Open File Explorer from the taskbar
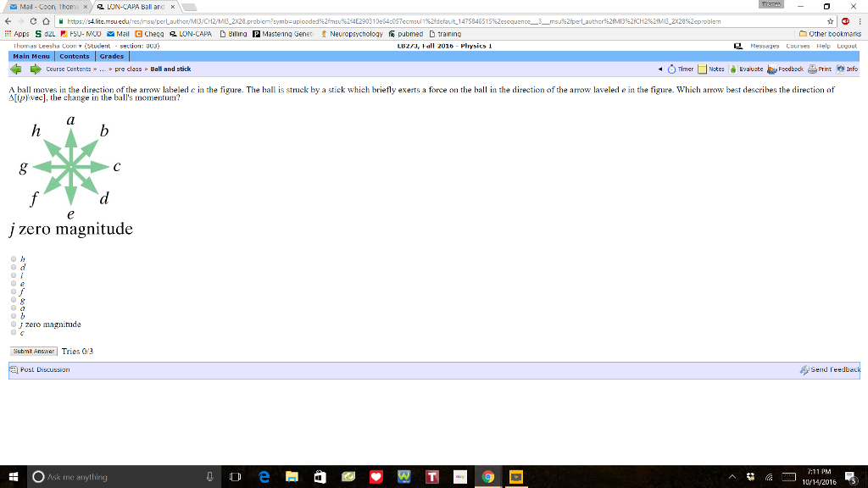868x488 pixels. pos(292,476)
